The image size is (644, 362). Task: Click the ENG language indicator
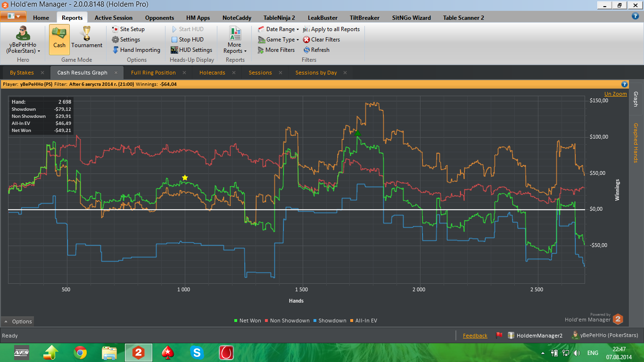[x=593, y=353]
